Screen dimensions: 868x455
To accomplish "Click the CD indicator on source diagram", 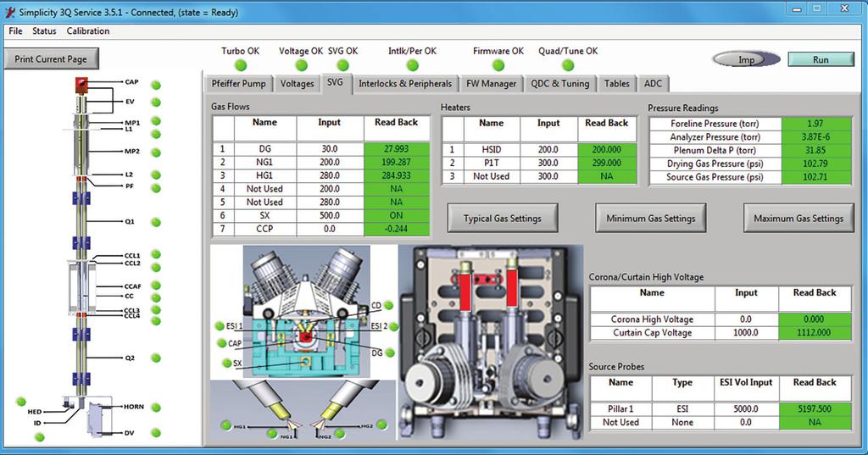I will (388, 305).
